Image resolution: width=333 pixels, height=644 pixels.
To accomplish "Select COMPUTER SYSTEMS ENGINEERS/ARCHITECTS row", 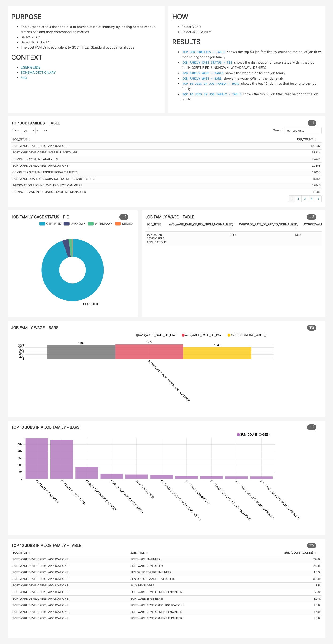I will (166, 172).
